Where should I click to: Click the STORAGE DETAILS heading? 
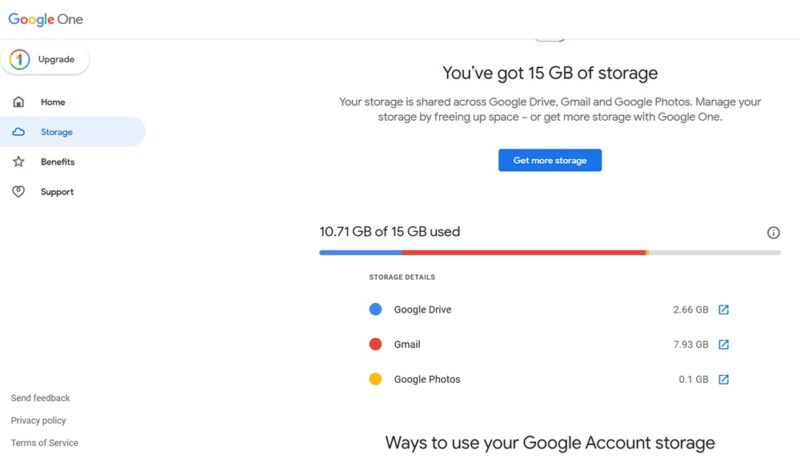click(402, 277)
